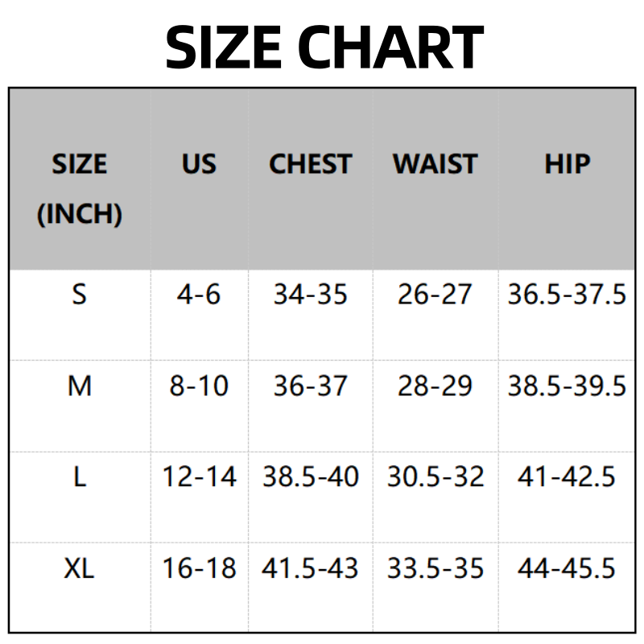Select chest measurement 41.5-43 cell
The image size is (644, 644).
tap(310, 569)
